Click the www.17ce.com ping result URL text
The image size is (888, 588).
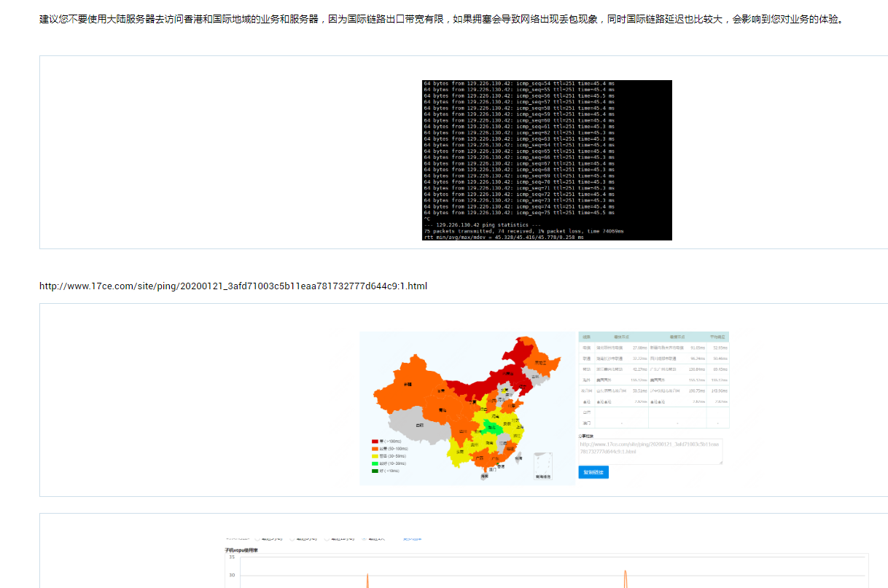click(x=233, y=286)
